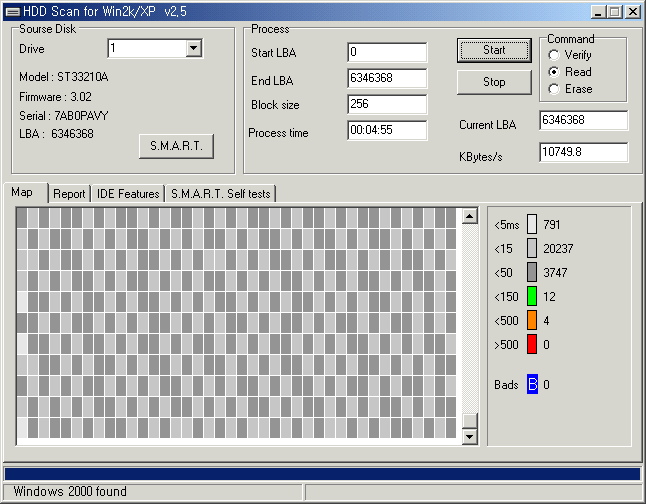
Task: Click the green <150 ms legend swatch
Action: [x=532, y=296]
